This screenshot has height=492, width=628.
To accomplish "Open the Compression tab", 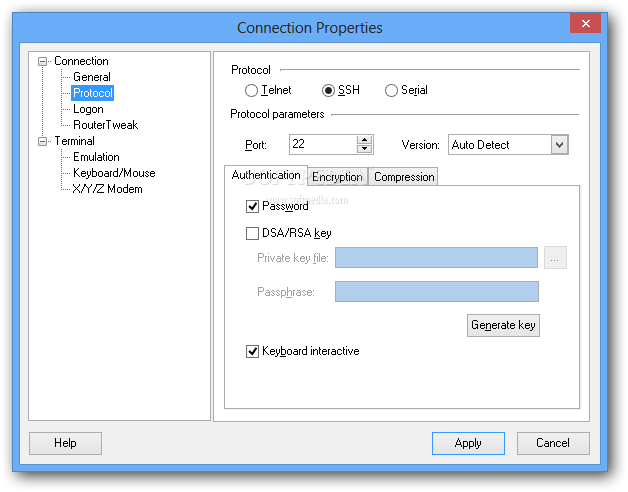I will pos(404,177).
